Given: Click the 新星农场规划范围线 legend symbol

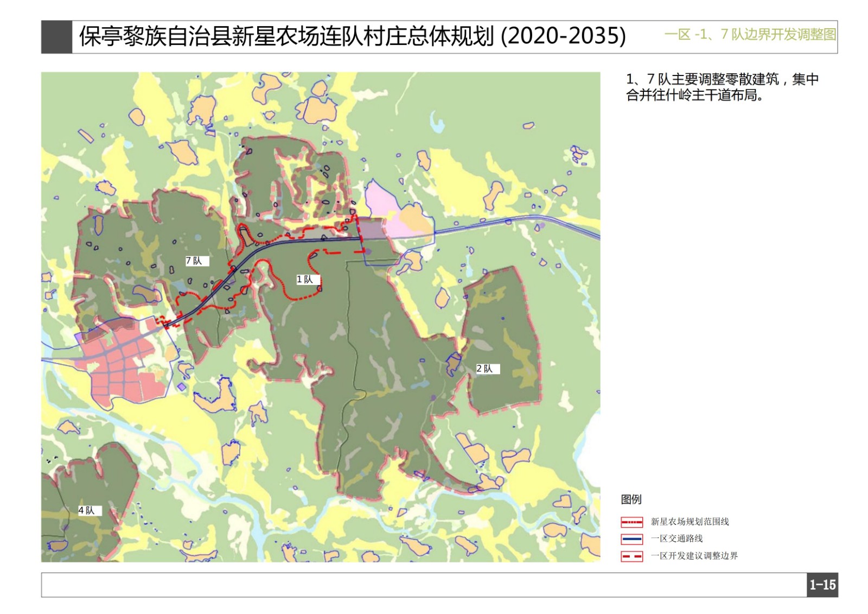Looking at the screenshot, I should (631, 522).
